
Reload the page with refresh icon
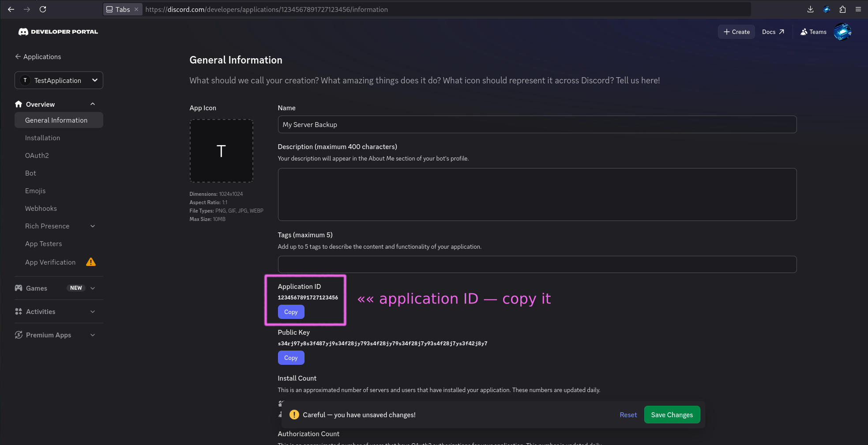(43, 9)
